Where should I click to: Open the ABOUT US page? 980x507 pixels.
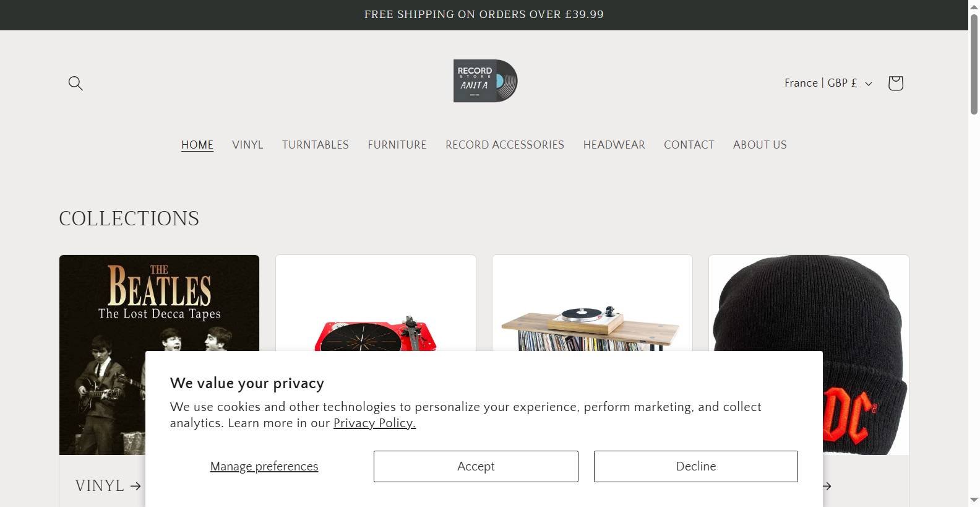[760, 145]
